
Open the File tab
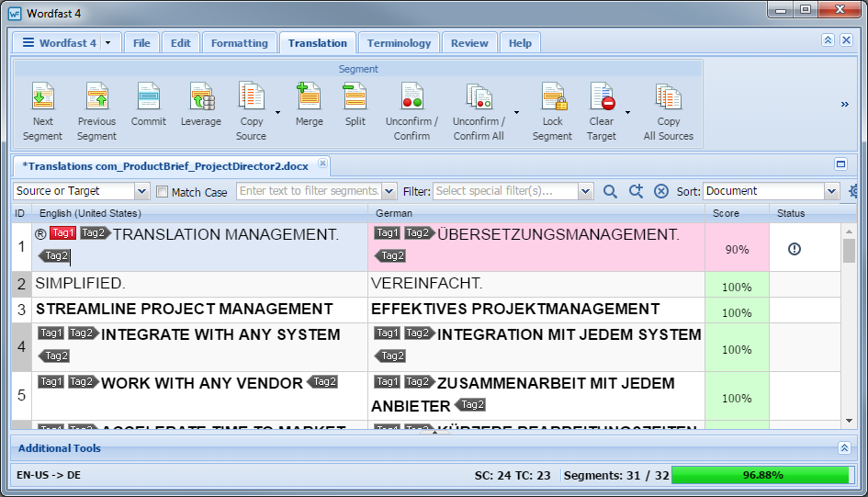tap(141, 42)
